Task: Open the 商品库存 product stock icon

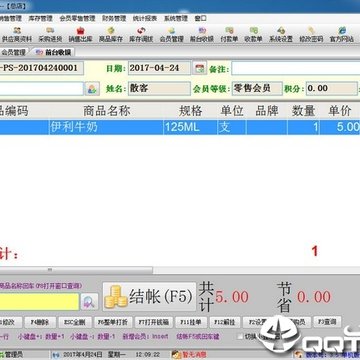Action: pos(111,35)
